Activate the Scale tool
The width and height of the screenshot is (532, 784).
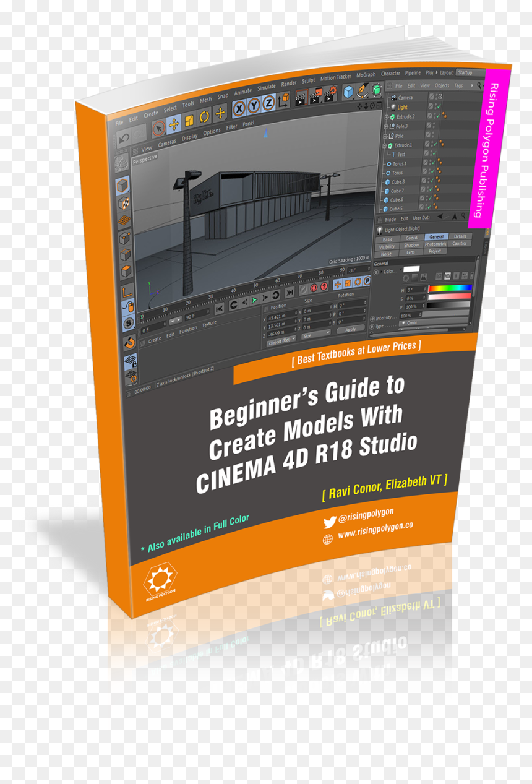pyautogui.click(x=189, y=120)
